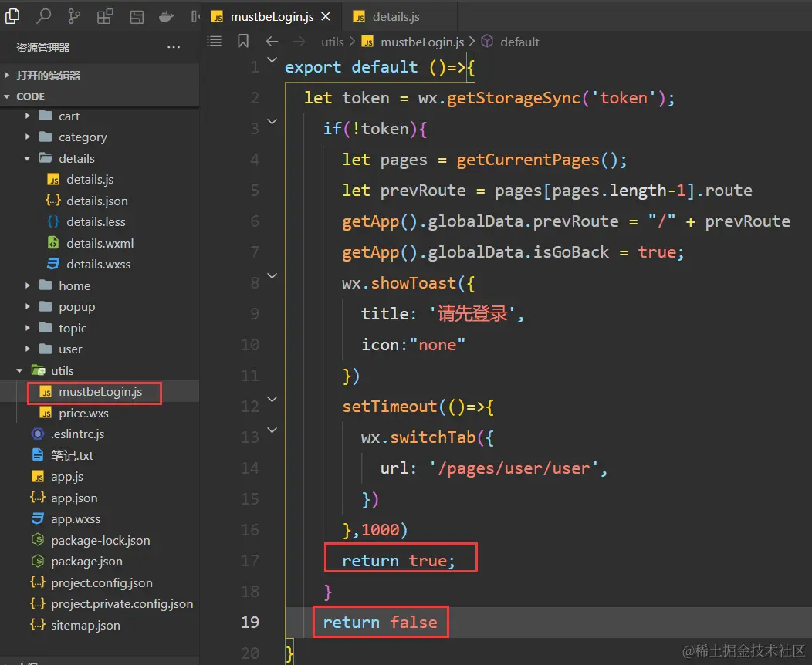Open details.wxml file
812x665 pixels.
coord(100,243)
